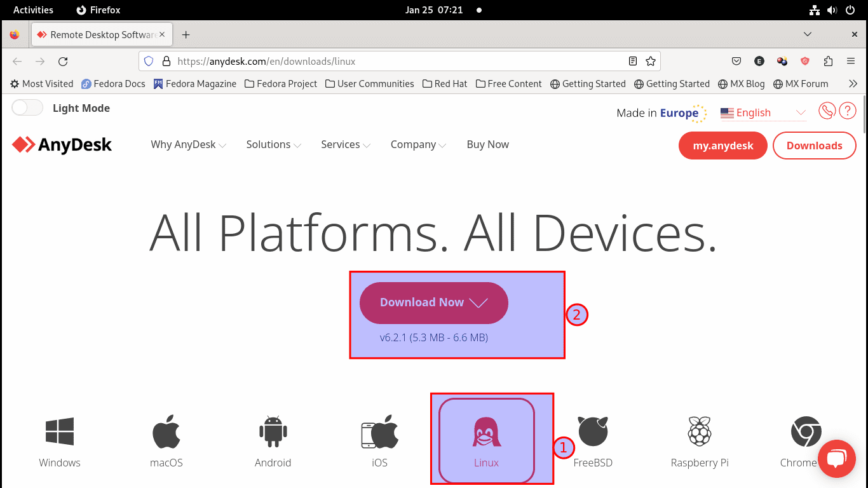Screen dimensions: 868x488
Task: Expand the Company menu
Action: [x=419, y=145]
